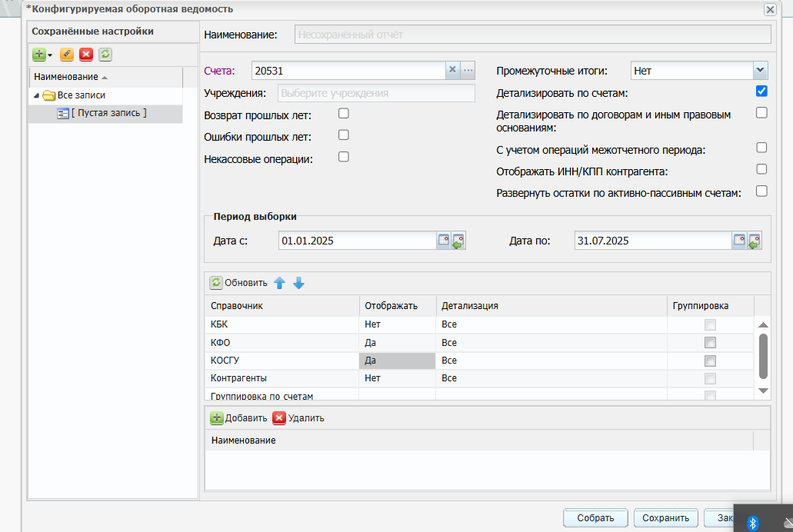This screenshot has height=532, width=793.
Task: Clear the Счета field with the X icon
Action: pos(452,70)
